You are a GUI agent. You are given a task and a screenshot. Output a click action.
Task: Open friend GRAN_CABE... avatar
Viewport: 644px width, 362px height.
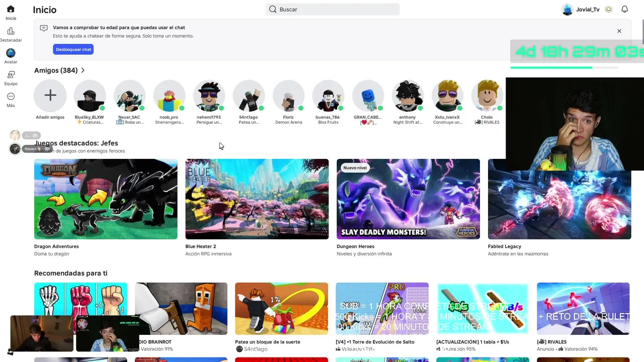[368, 96]
